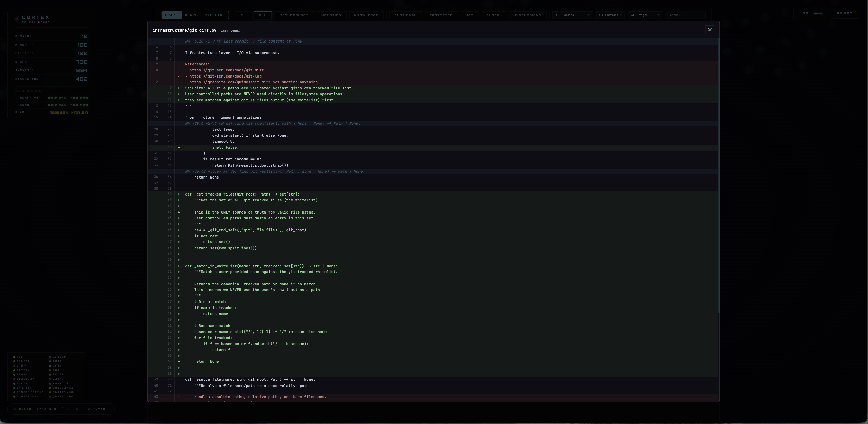
Task: Click the DISCUSSION legend red dot
Action: (x=14, y=379)
